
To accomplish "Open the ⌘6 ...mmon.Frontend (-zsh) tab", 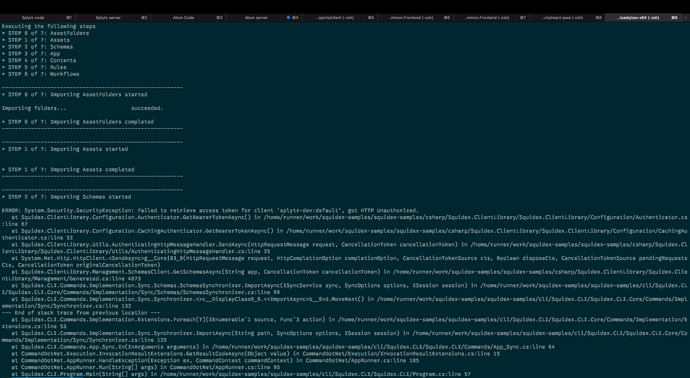I will (x=415, y=18).
